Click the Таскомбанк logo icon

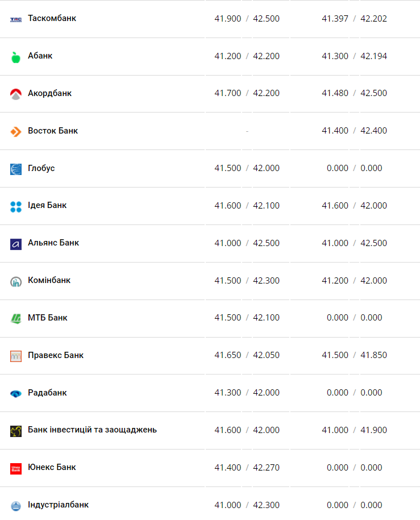tap(16, 19)
